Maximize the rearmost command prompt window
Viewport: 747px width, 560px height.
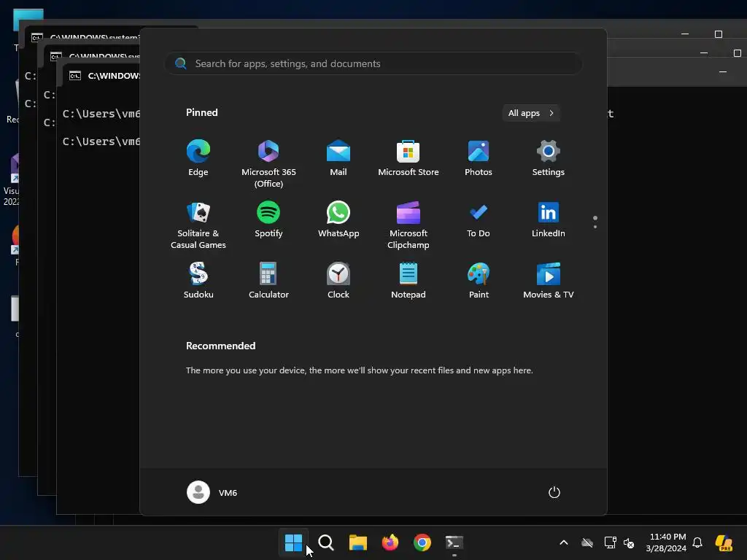click(x=719, y=34)
